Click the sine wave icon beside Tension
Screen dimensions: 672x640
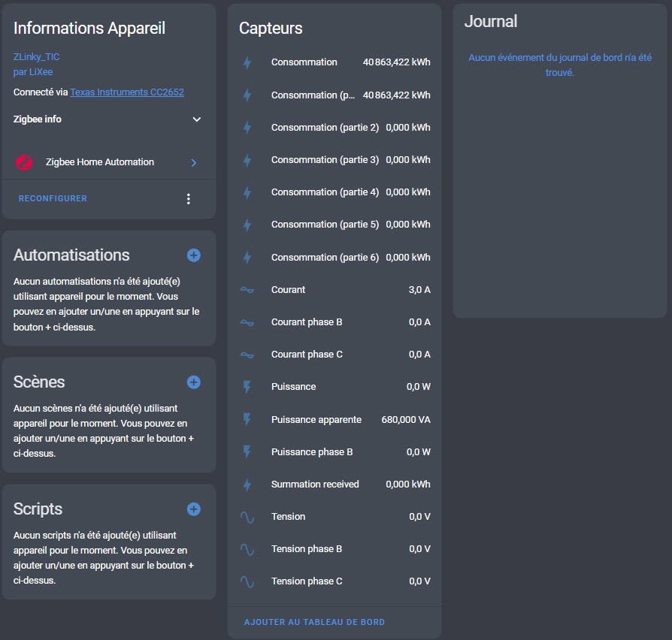click(x=247, y=517)
